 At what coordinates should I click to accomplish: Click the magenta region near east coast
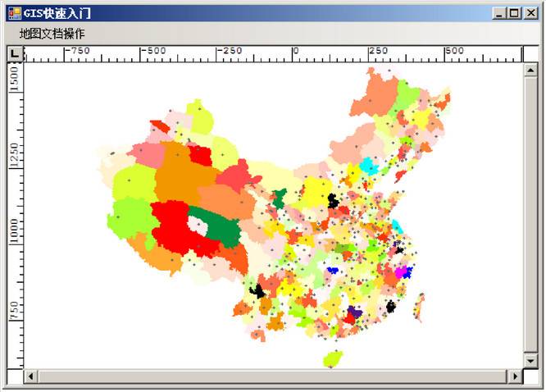pos(401,271)
